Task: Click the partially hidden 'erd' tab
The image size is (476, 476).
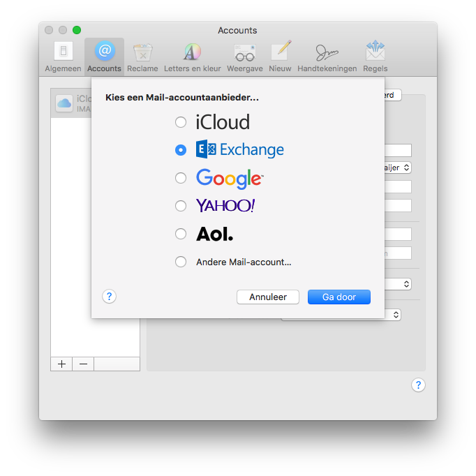Action: point(392,95)
